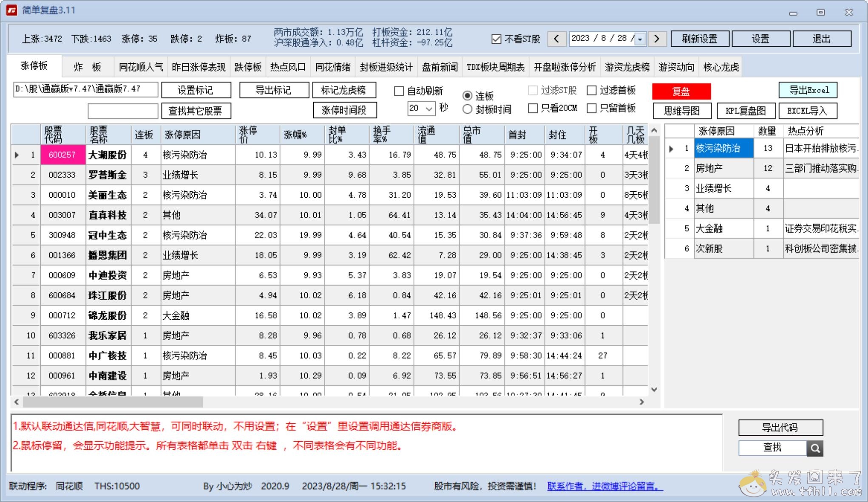Enable 只看20CM checkbox

(x=533, y=108)
